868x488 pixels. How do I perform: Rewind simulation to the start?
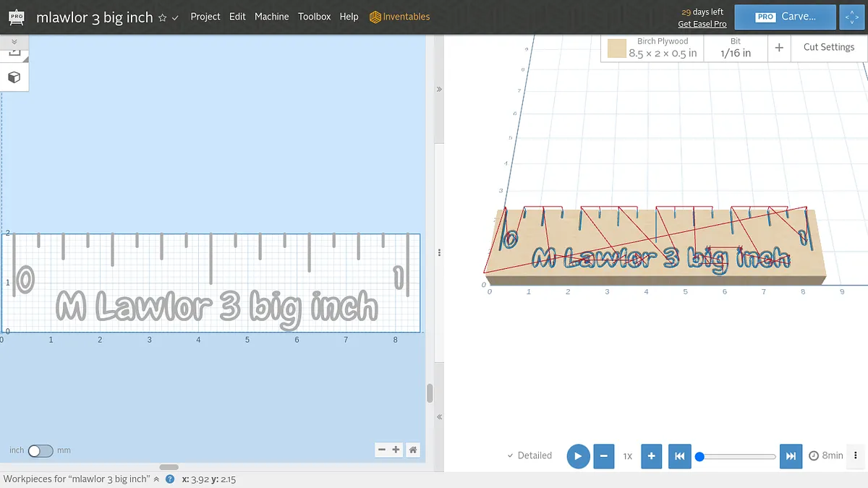pos(679,456)
